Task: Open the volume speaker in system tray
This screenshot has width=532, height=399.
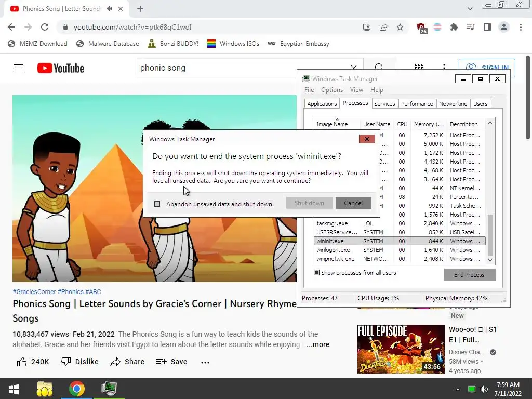Action: click(484, 389)
